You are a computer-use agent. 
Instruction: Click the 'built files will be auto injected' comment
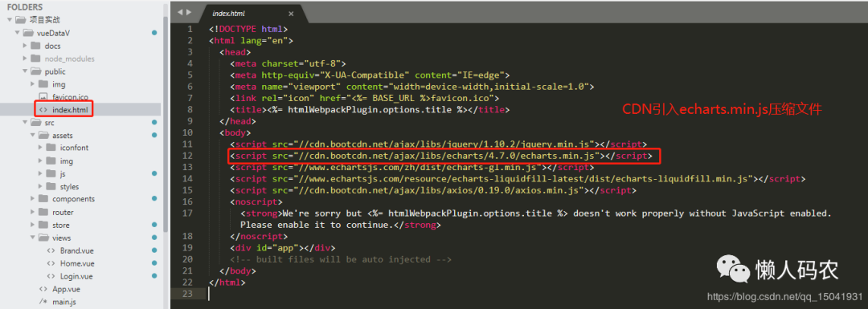[341, 259]
